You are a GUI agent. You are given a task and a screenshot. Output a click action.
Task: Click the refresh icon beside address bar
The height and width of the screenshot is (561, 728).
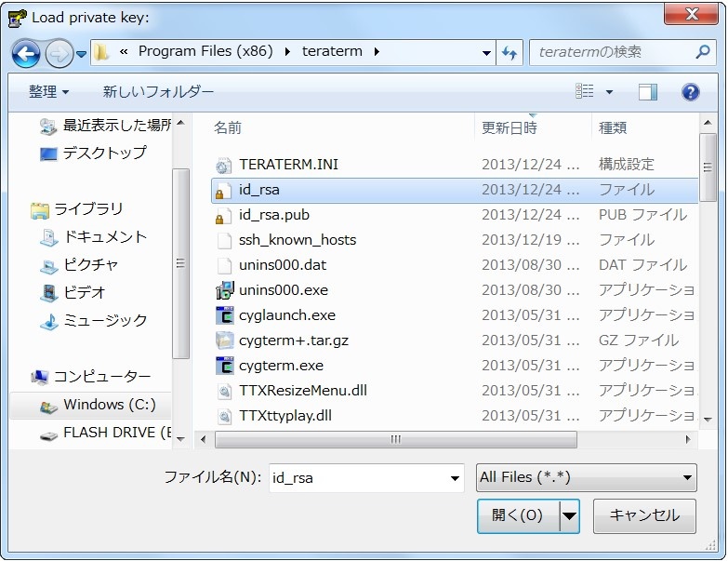tap(510, 52)
